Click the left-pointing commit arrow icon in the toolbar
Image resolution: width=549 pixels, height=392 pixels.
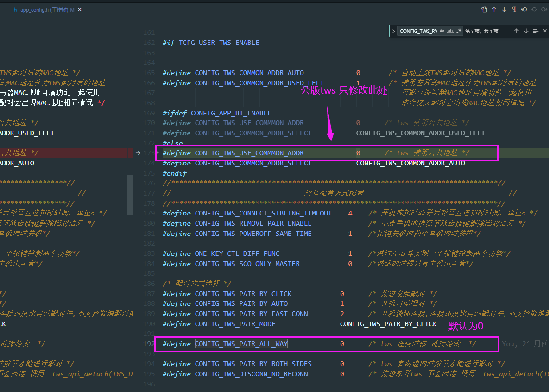524,9
